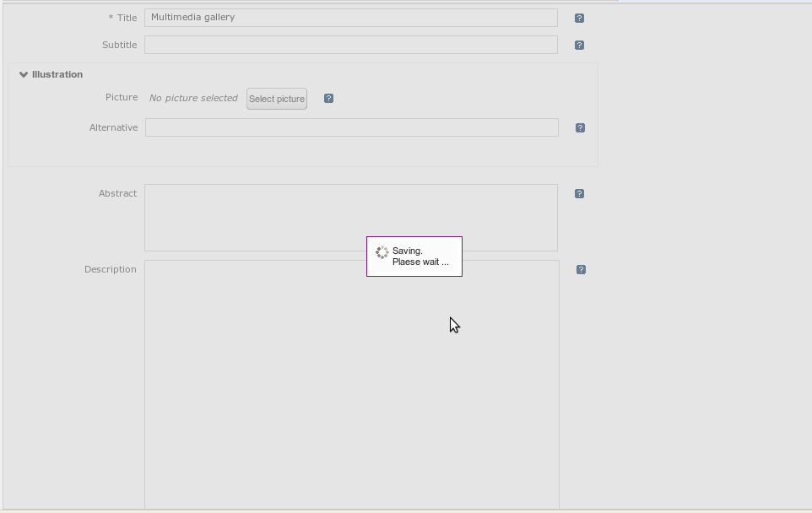Click the Description field label
This screenshot has width=812, height=513.
point(110,269)
